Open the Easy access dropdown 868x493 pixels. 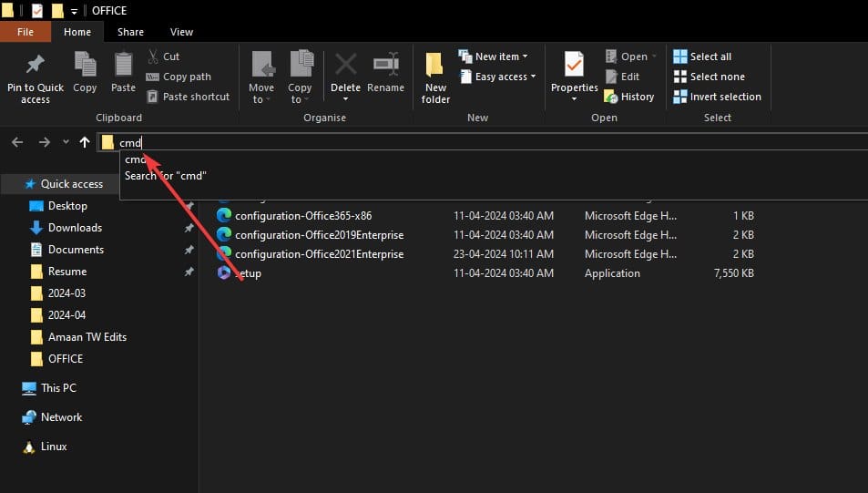tap(497, 77)
